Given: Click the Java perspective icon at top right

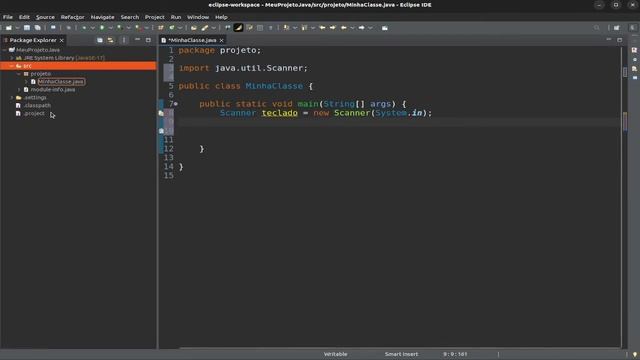Looking at the screenshot, I should pos(633,28).
